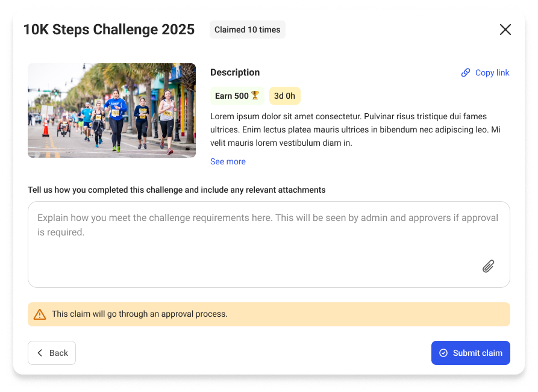Click the Description section heading
Screen dimensions: 538x392
235,72
